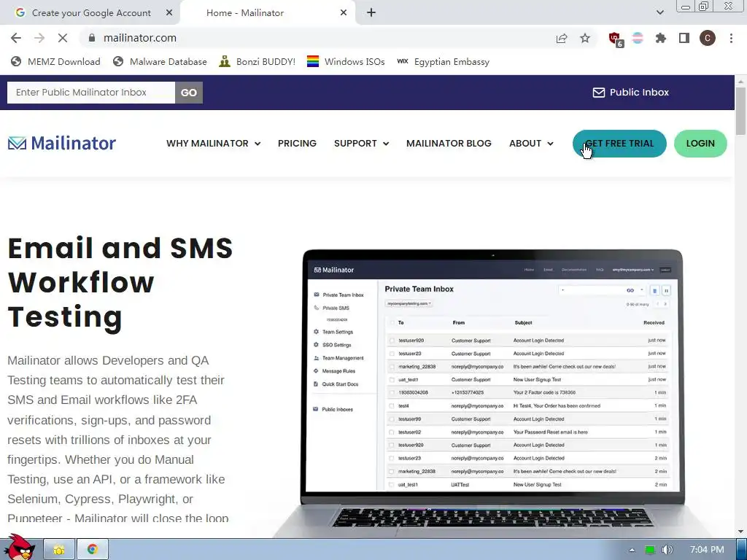Close the Home - Mailinator tab
747x560 pixels.
[x=344, y=13]
